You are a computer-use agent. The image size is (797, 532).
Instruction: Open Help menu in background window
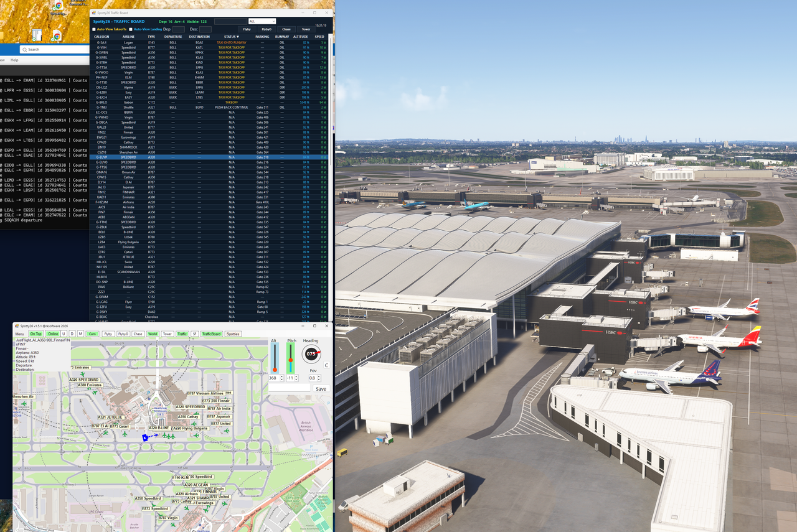[14, 60]
